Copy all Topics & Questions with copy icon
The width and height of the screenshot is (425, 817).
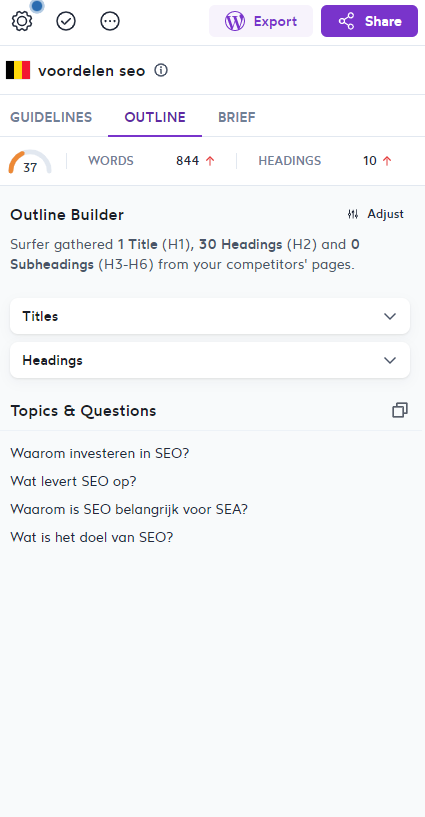[x=400, y=411]
